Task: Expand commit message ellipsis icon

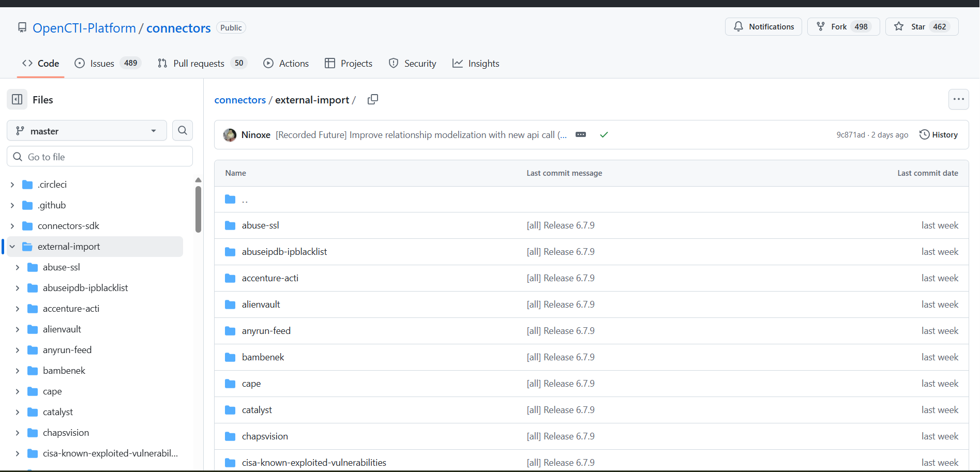Action: 581,134
